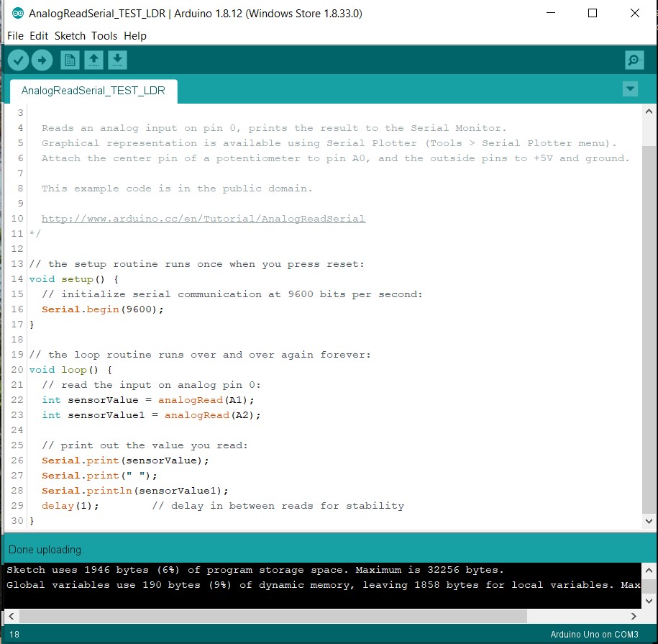Click the console scrollbar down arrow
658x644 pixels.
[x=649, y=601]
